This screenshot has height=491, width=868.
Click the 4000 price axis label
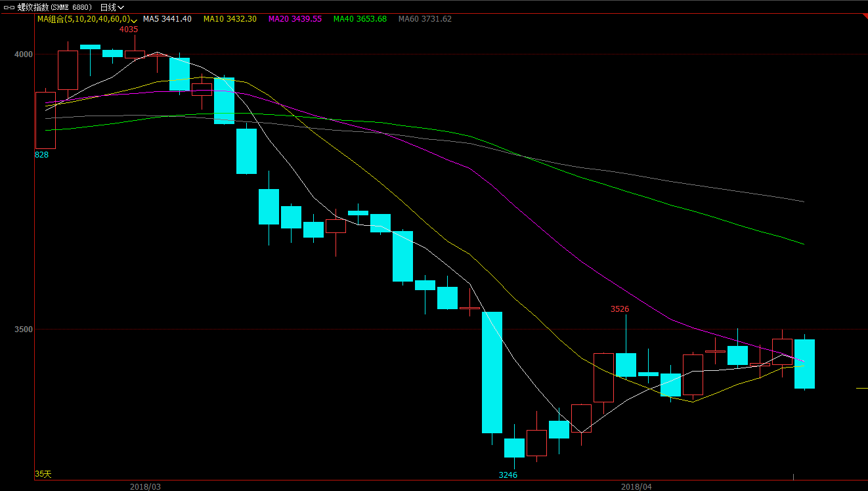tap(24, 54)
